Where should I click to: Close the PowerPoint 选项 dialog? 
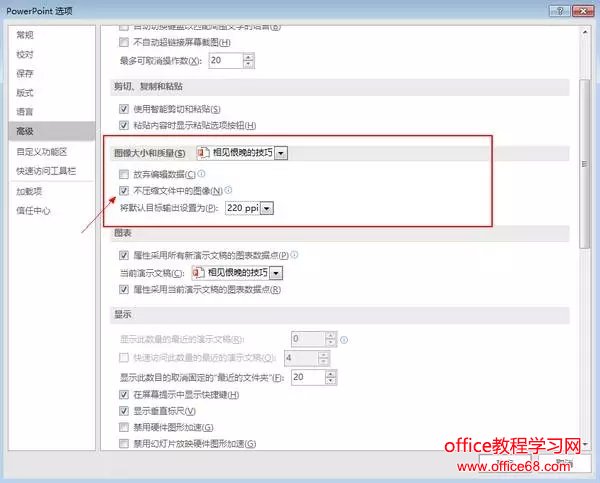tap(583, 11)
